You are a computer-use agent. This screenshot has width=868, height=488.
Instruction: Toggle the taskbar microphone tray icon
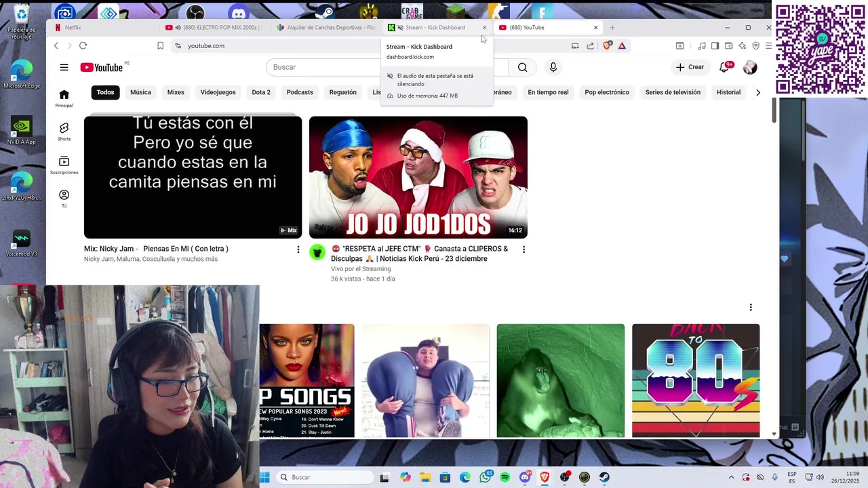774,477
